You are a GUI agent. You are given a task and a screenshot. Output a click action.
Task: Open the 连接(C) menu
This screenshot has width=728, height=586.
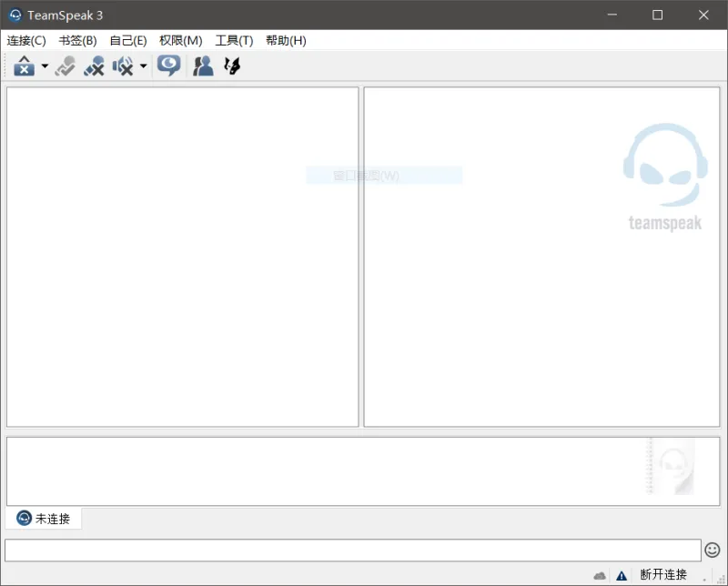[26, 41]
